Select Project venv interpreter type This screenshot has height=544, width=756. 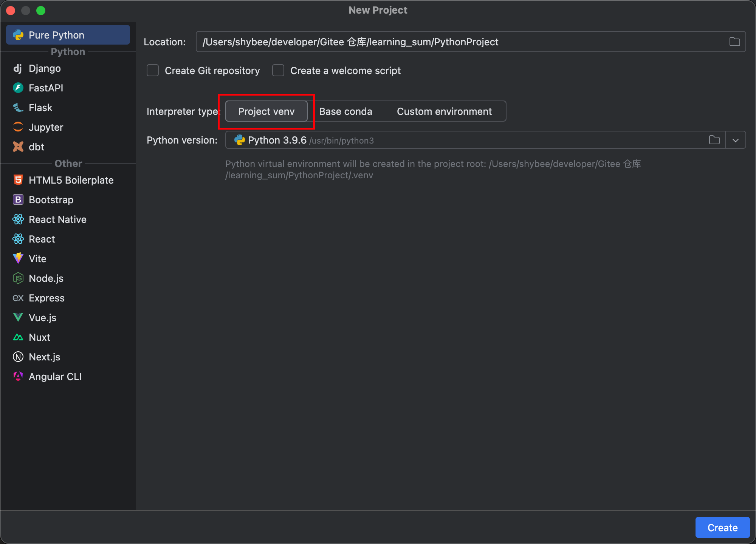pos(266,111)
